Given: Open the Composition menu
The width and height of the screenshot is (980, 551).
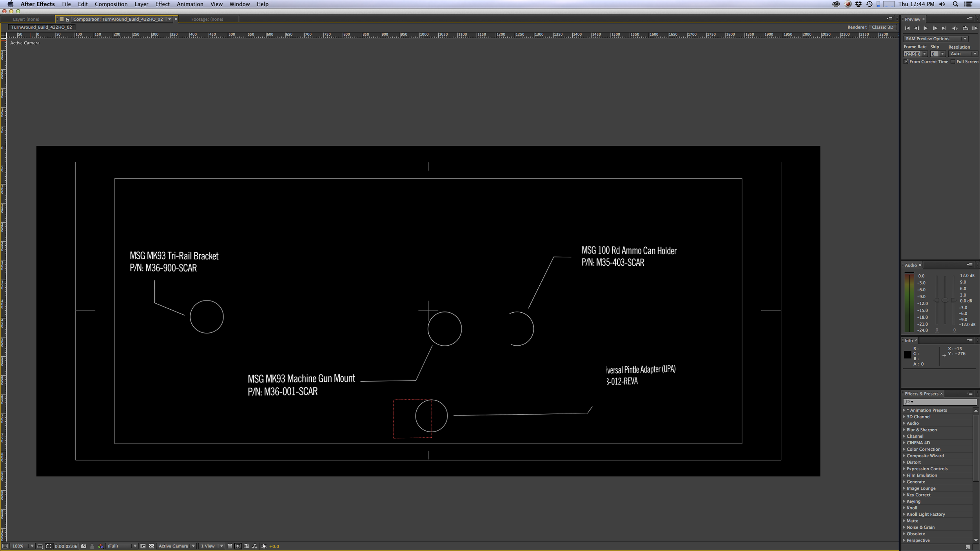Looking at the screenshot, I should (x=111, y=4).
